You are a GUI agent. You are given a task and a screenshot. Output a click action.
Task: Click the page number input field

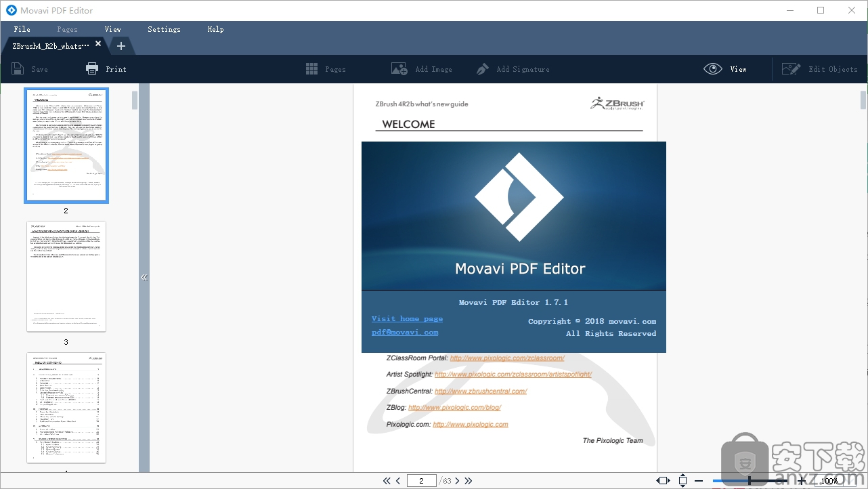coord(422,481)
